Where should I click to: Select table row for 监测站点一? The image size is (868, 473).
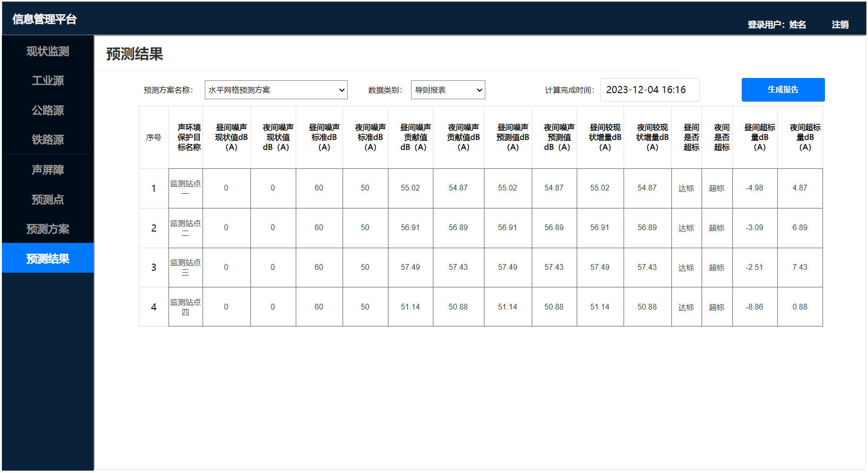coord(185,188)
